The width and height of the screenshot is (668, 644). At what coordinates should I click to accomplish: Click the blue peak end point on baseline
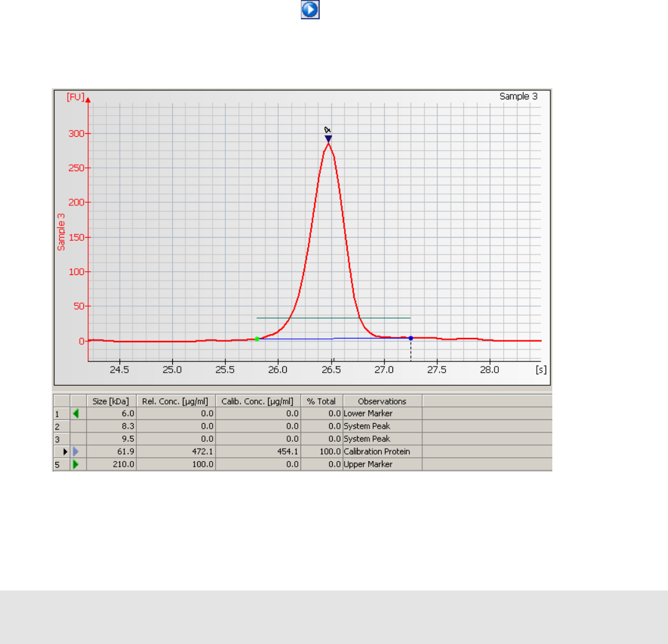coord(411,338)
